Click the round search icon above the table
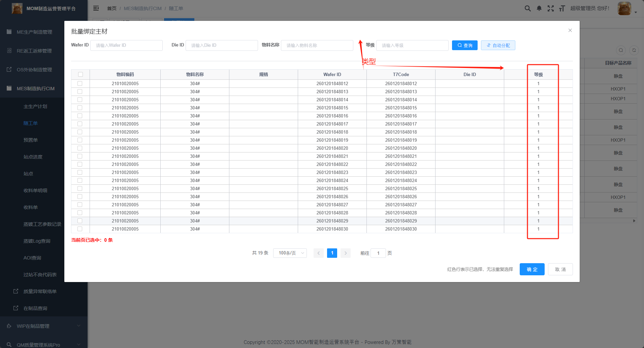 (x=621, y=50)
